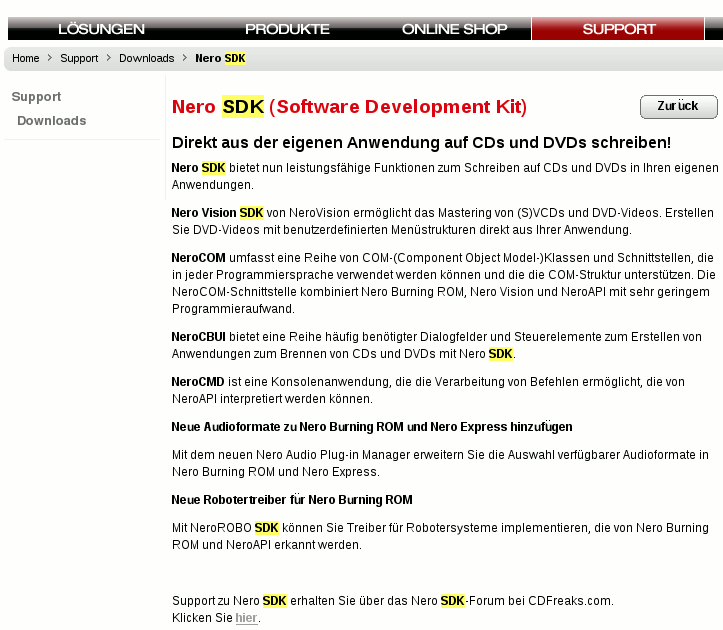Screen dimensions: 723x630
Task: Open the LÖSUNGEN navigation menu
Action: [x=101, y=29]
